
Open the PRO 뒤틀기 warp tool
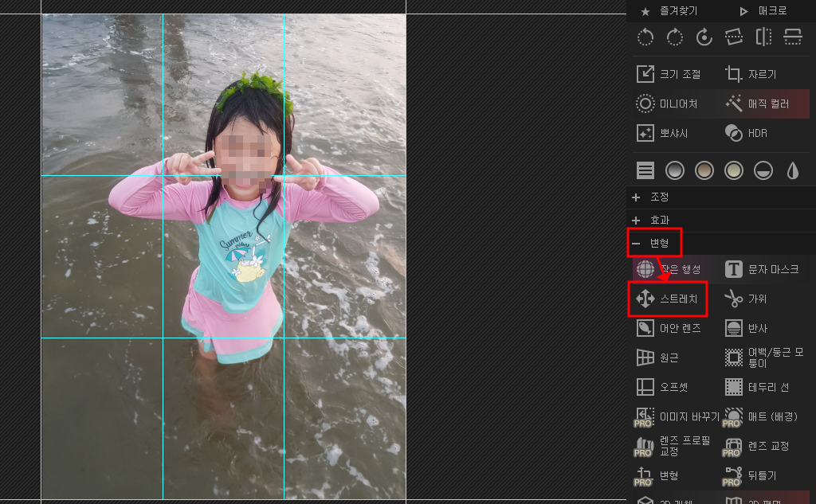pyautogui.click(x=751, y=475)
